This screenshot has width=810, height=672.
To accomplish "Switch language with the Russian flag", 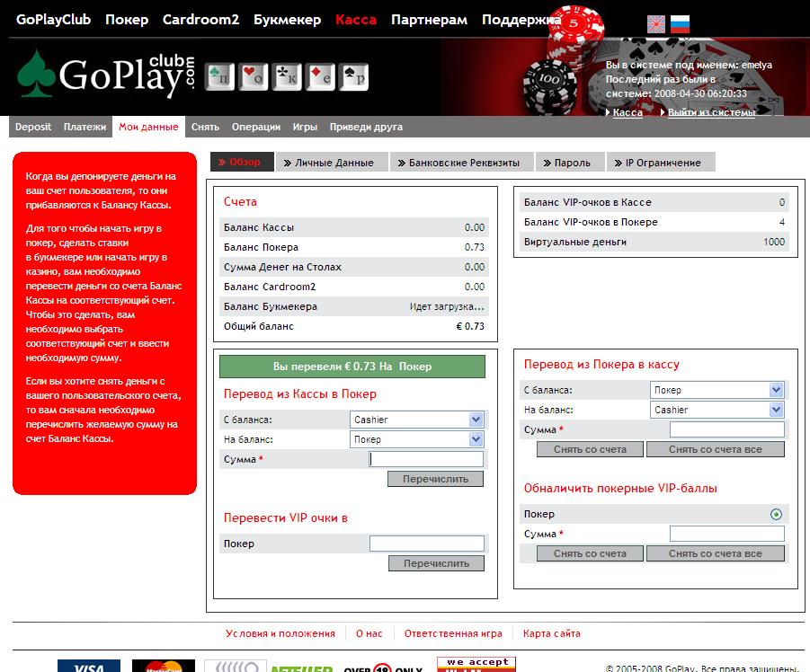I will [681, 24].
